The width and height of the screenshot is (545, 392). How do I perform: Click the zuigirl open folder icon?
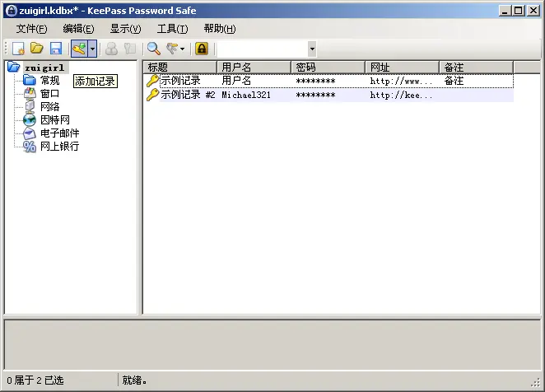[x=13, y=67]
